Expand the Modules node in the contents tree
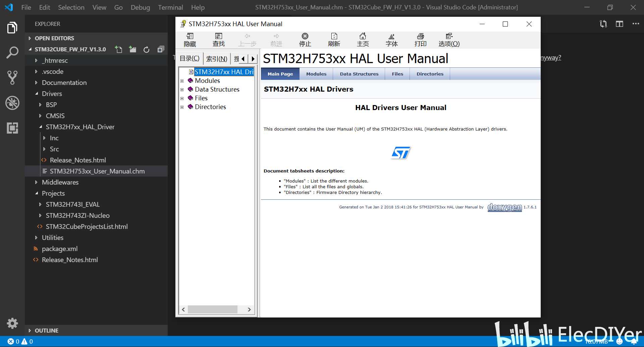This screenshot has width=644, height=347. coord(182,81)
